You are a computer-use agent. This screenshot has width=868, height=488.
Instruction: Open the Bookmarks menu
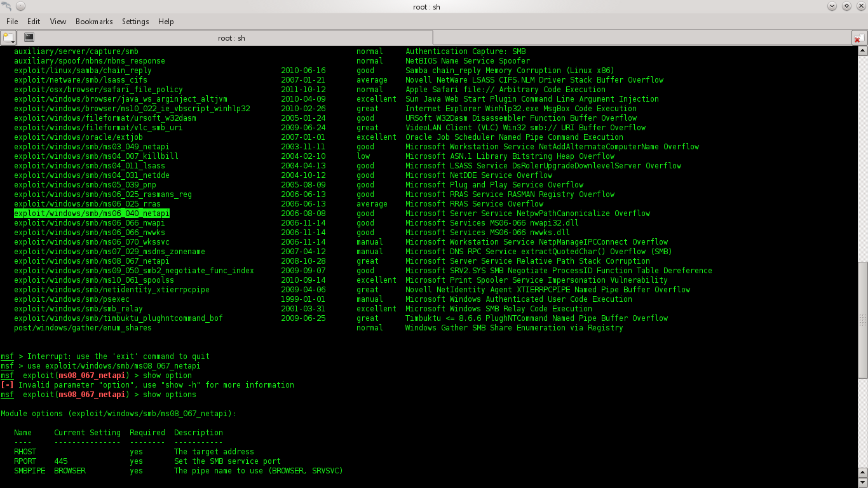click(94, 21)
